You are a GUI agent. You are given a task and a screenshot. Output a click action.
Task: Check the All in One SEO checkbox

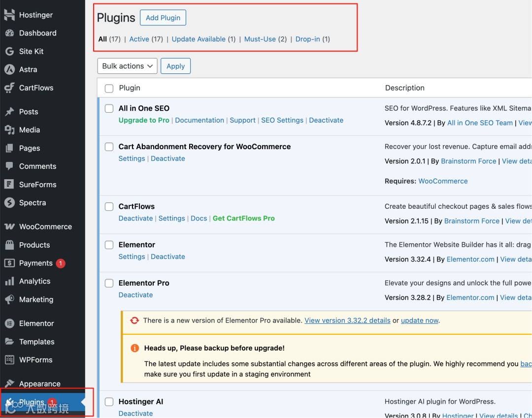coord(109,108)
